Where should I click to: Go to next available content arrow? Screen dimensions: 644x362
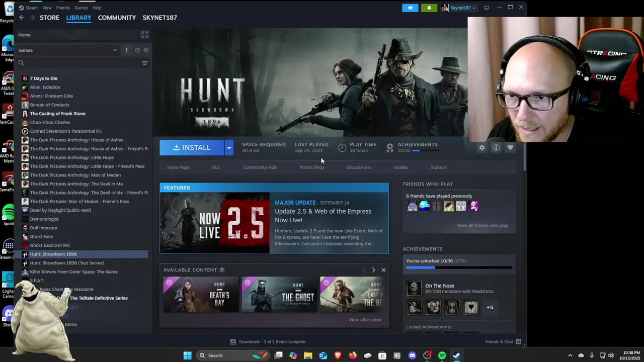pyautogui.click(x=373, y=270)
